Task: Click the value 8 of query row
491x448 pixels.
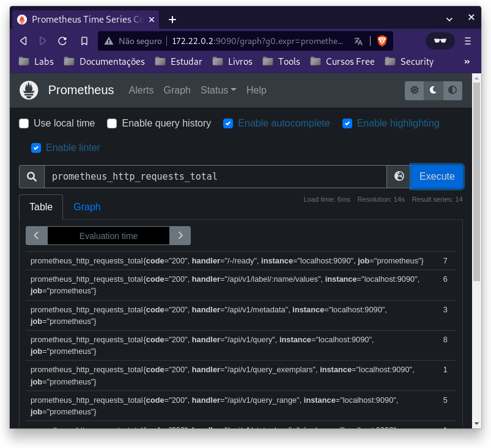Action: pos(445,340)
